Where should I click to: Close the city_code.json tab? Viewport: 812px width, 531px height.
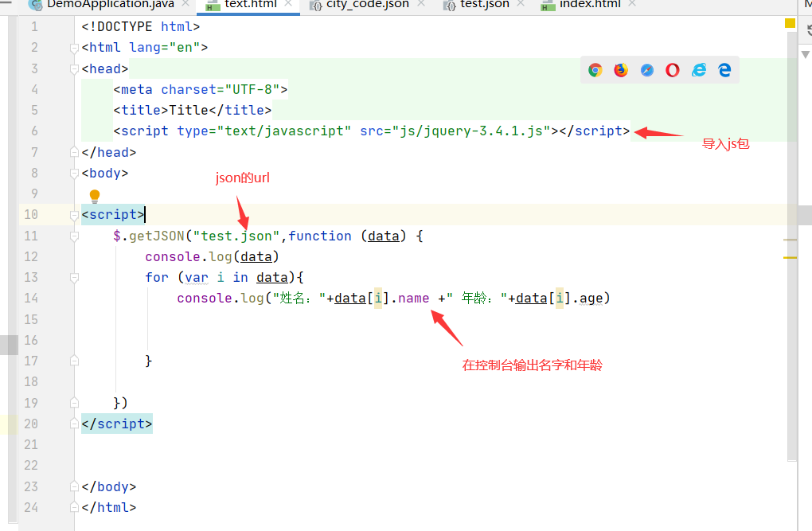coord(421,3)
